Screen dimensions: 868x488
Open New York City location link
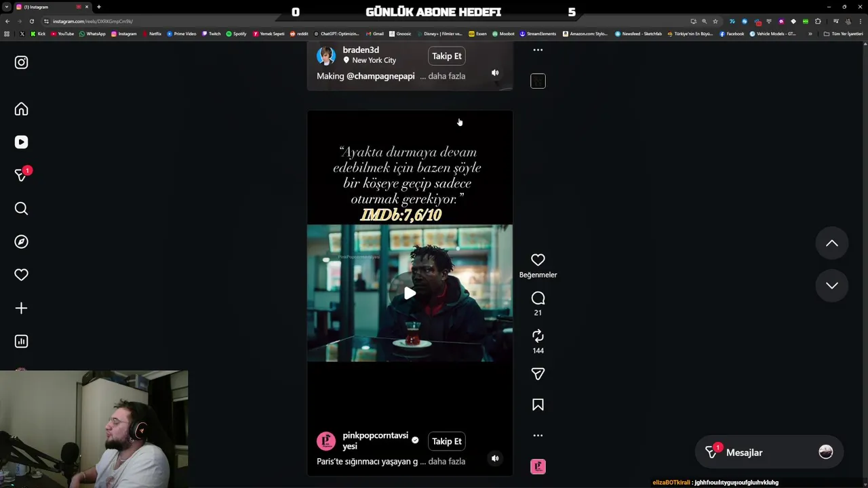[374, 60]
